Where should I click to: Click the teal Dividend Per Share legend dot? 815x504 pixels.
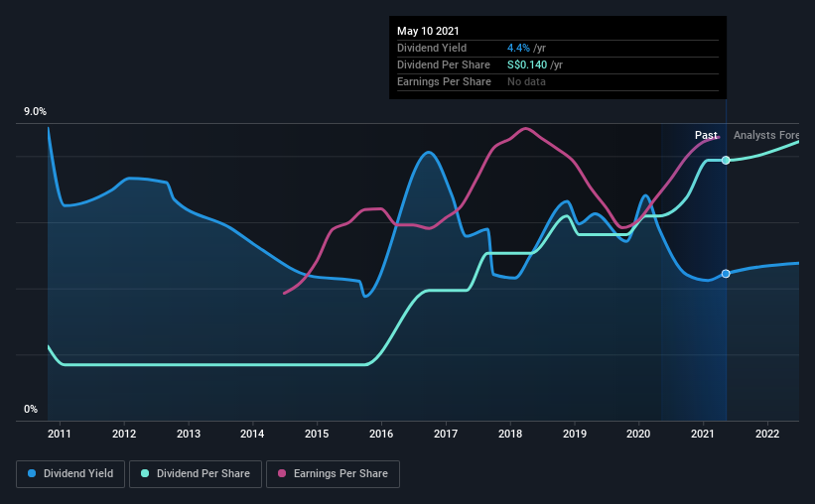(145, 473)
